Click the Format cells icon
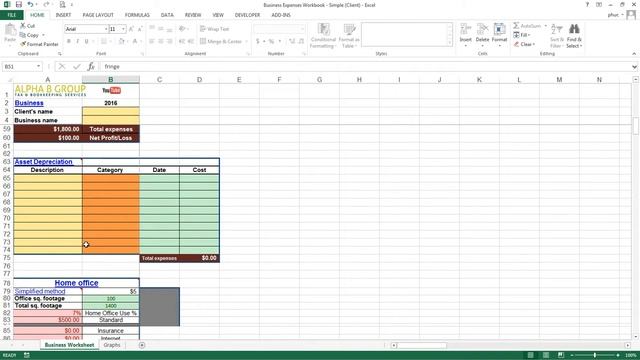640x360 pixels. pyautogui.click(x=499, y=29)
